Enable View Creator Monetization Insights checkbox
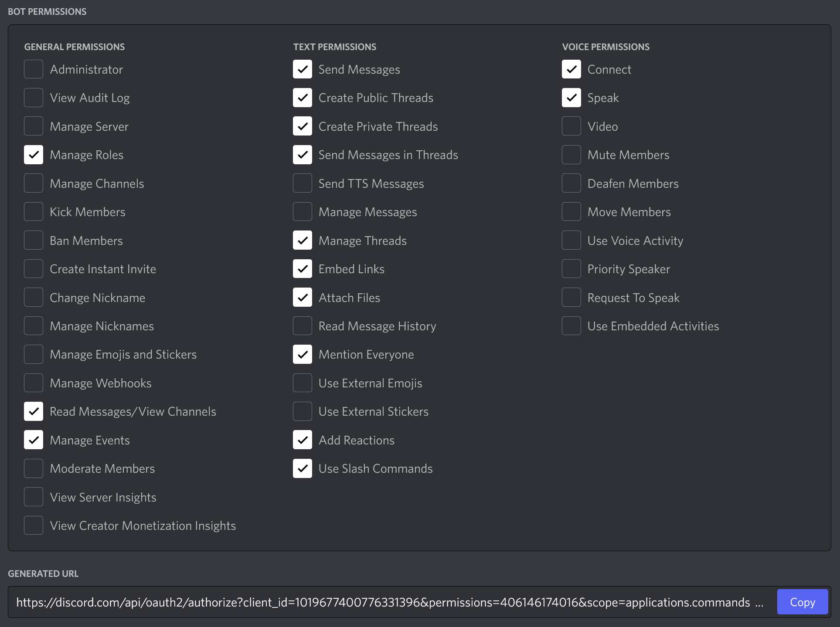Viewport: 840px width, 627px height. point(34,525)
